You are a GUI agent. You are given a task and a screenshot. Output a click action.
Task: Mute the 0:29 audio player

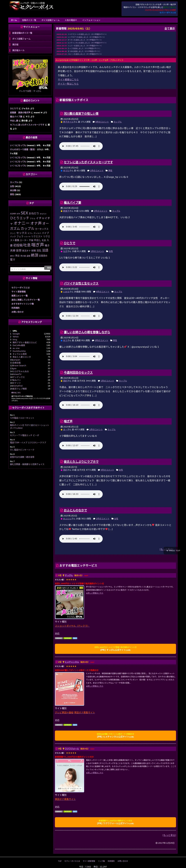[x=94, y=186]
